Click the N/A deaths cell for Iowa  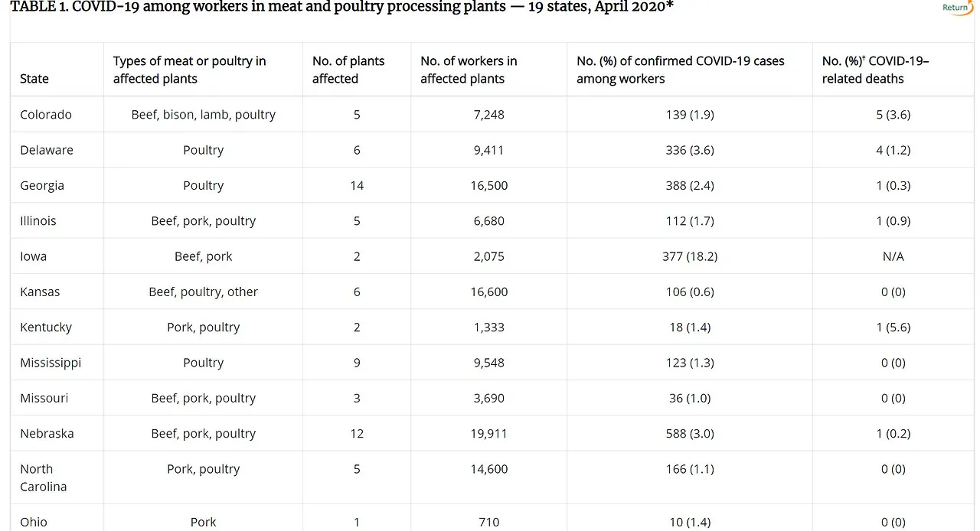(893, 256)
